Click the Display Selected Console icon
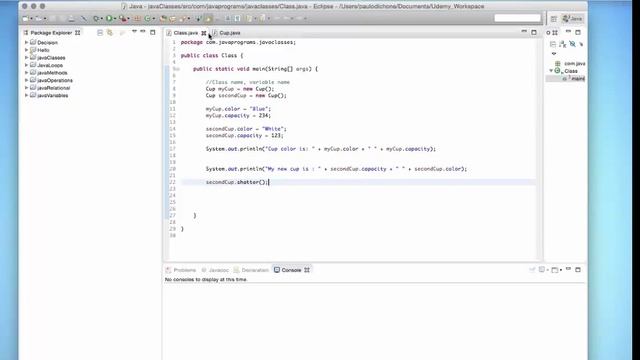The height and width of the screenshot is (360, 640). [542, 270]
